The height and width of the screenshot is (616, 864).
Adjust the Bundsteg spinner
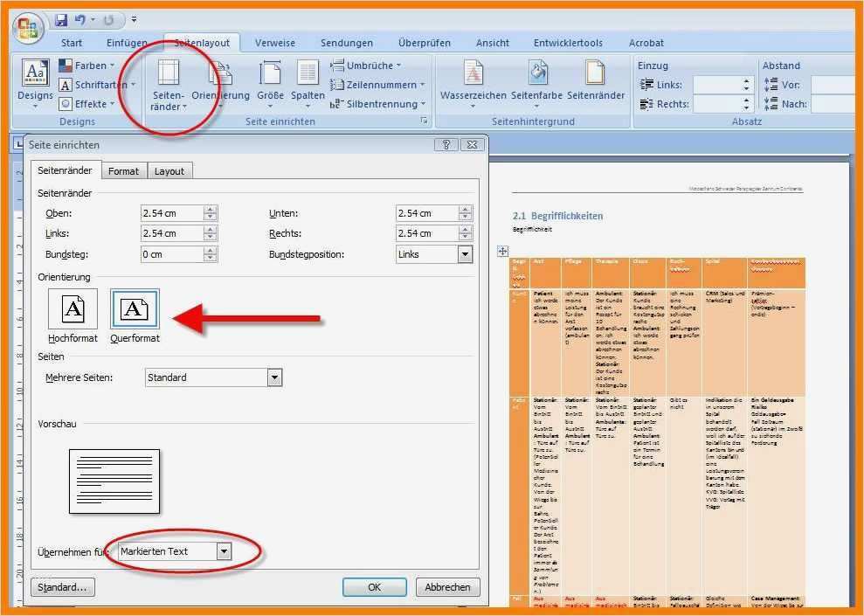point(211,254)
